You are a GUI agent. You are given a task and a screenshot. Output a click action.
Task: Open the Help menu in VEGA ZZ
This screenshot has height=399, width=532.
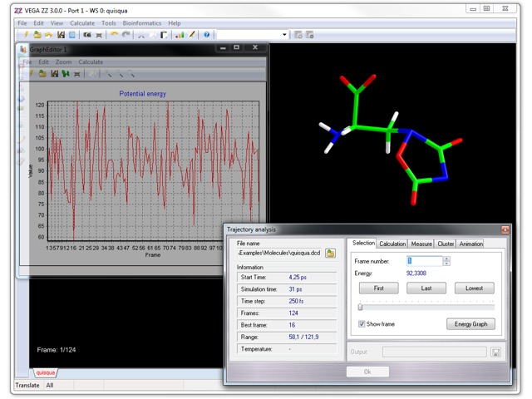tap(174, 23)
